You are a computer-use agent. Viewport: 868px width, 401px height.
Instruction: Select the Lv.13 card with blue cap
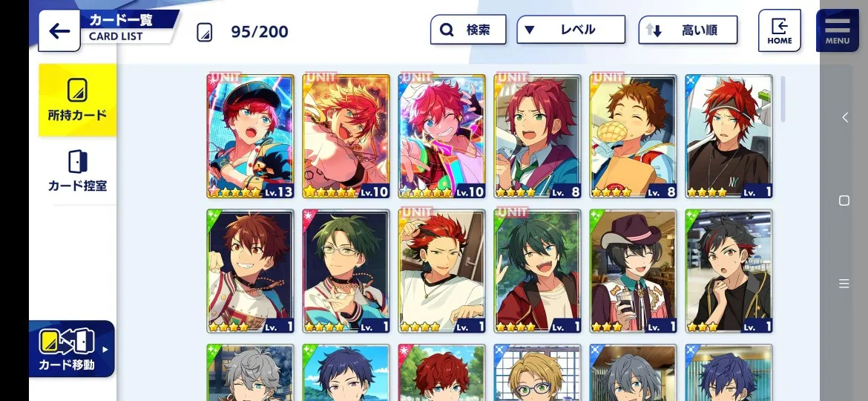[x=250, y=136]
